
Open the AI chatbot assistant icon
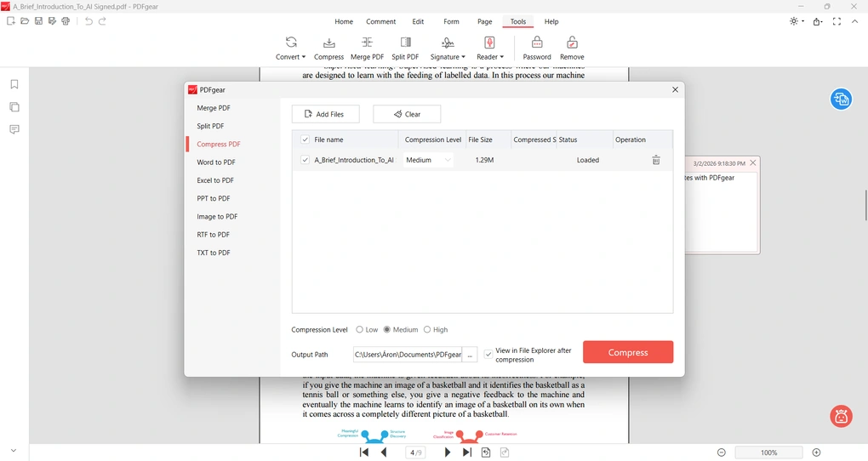pos(841,416)
